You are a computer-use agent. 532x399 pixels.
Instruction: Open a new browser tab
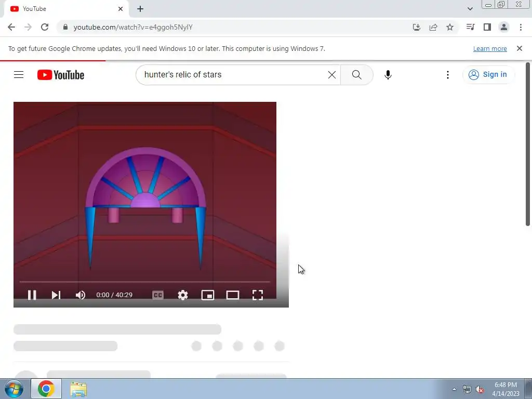click(140, 9)
